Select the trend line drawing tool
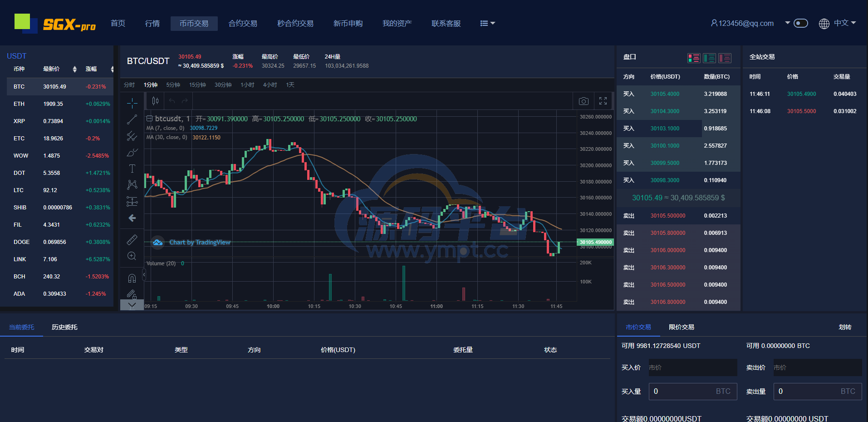The height and width of the screenshot is (422, 868). tap(132, 119)
